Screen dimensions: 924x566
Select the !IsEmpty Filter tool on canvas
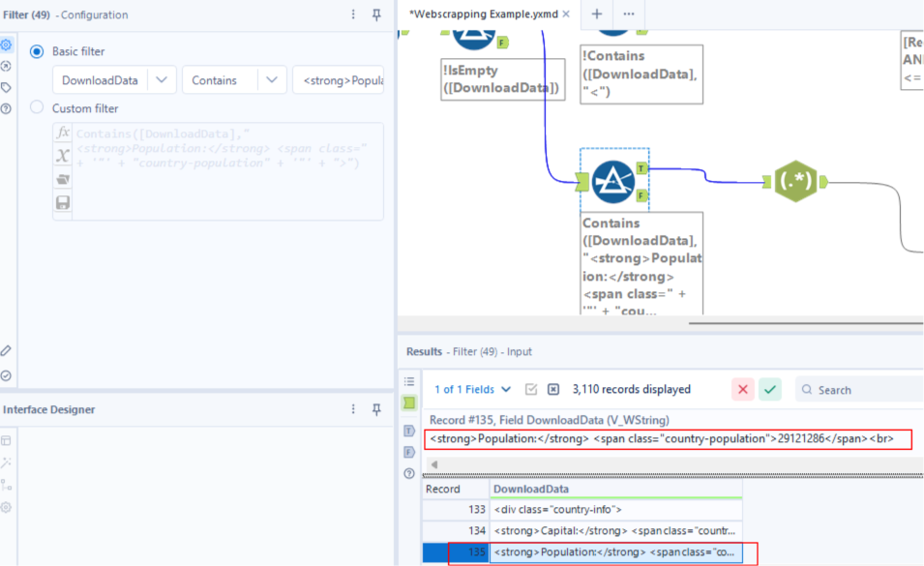tap(473, 39)
